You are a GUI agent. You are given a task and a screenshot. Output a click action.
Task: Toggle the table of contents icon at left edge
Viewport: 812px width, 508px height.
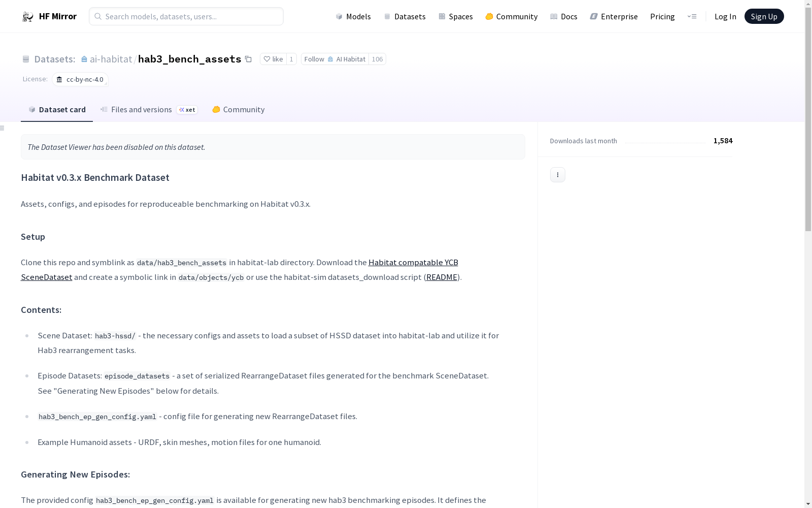tap(3, 128)
